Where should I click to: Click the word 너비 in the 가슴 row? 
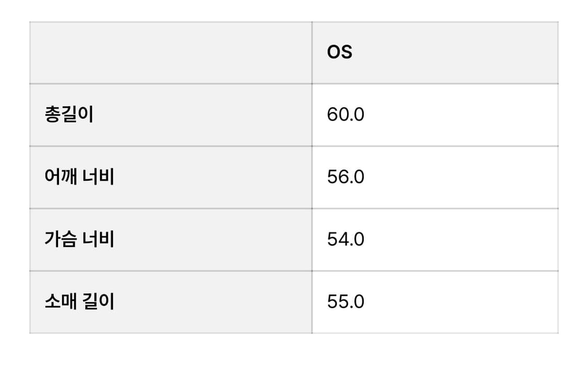pyautogui.click(x=99, y=239)
